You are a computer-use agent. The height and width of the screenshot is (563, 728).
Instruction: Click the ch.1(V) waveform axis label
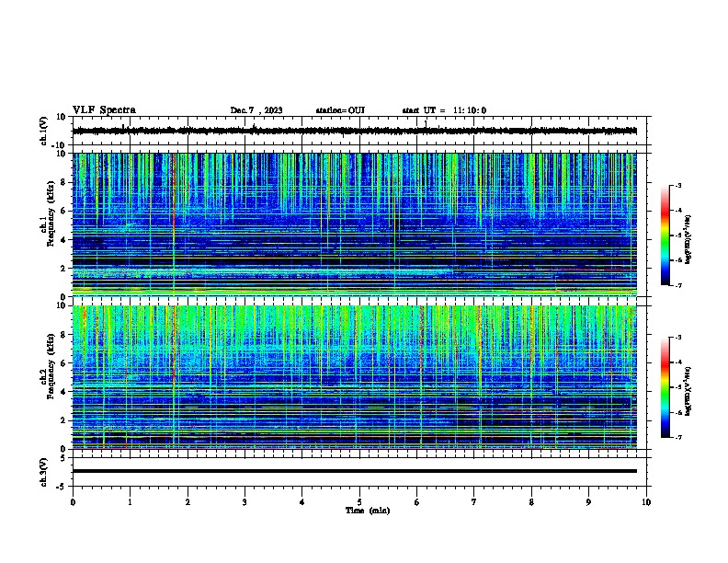44,131
